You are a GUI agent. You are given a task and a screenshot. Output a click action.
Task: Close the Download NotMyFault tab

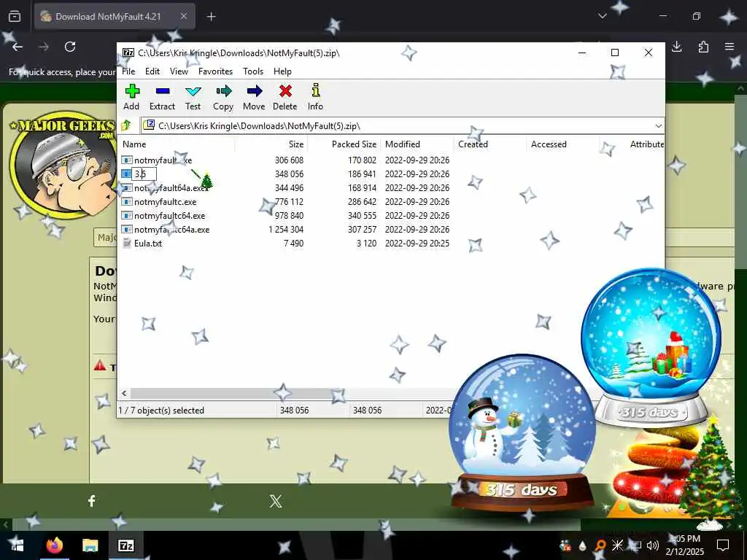(184, 16)
